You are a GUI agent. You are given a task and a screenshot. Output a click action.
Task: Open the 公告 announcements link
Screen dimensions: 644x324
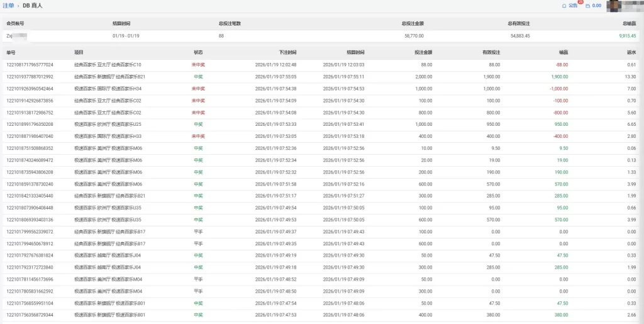[572, 6]
